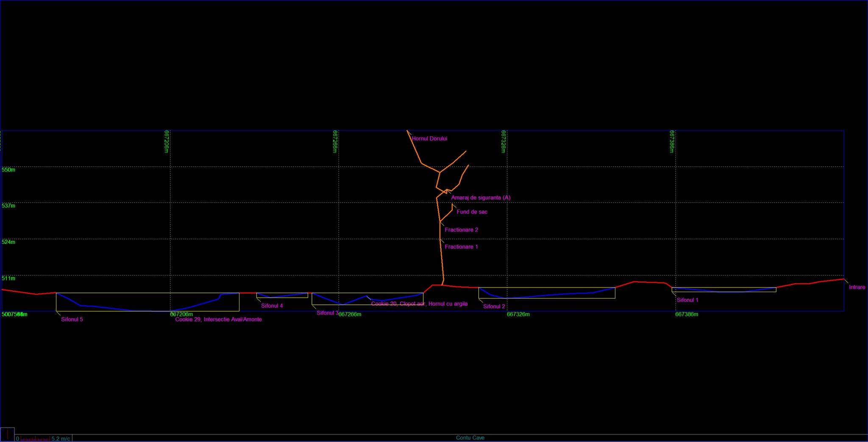Select the Fund de sac label
Image resolution: width=868 pixels, height=442 pixels.
click(x=472, y=212)
